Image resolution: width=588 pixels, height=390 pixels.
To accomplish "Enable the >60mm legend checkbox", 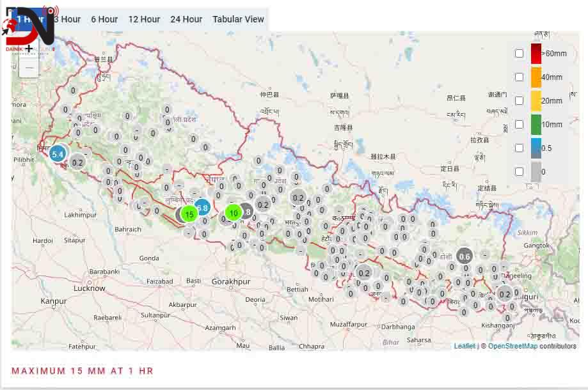I will [x=520, y=54].
